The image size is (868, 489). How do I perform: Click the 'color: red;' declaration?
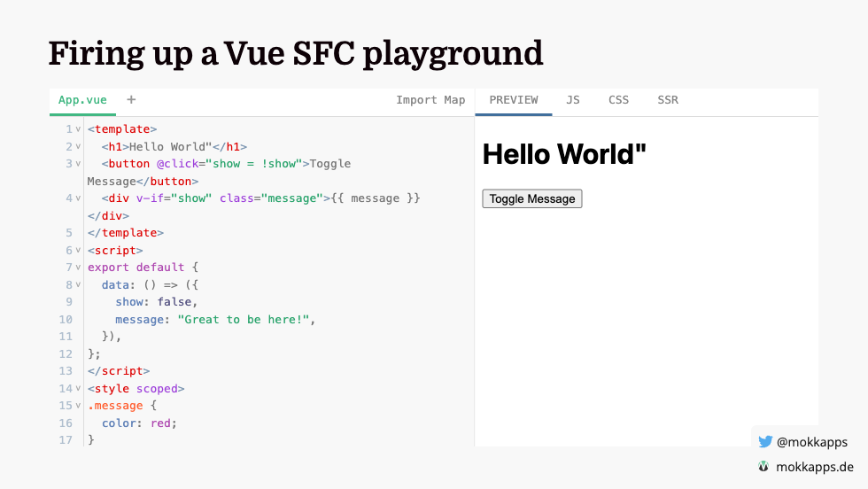point(139,423)
